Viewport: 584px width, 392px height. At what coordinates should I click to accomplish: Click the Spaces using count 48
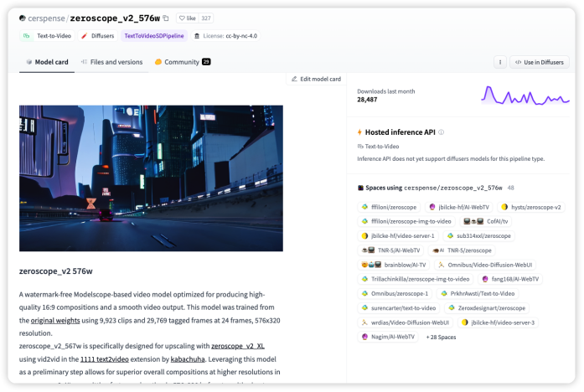pos(510,188)
